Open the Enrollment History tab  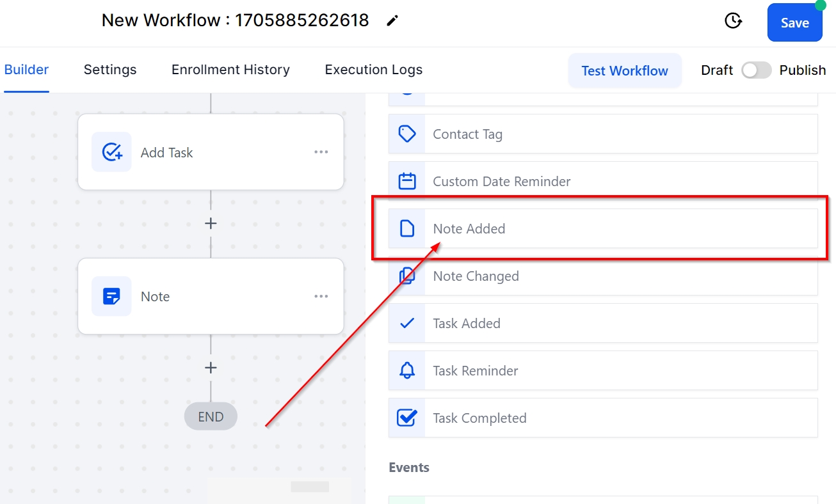click(230, 70)
